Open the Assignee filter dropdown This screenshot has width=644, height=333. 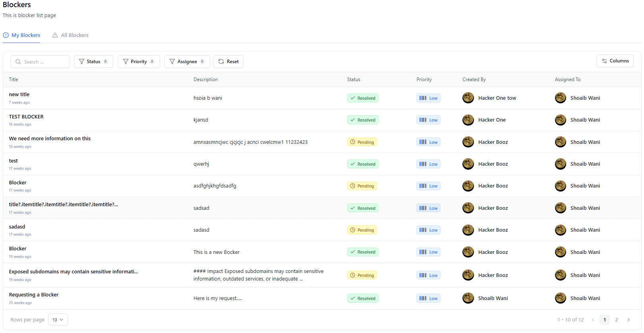pos(187,62)
